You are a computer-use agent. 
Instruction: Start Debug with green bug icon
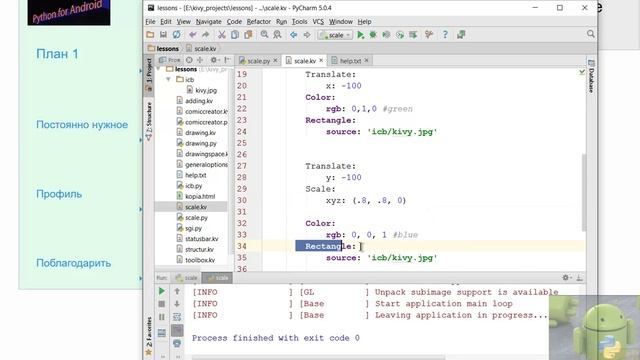[x=373, y=35]
